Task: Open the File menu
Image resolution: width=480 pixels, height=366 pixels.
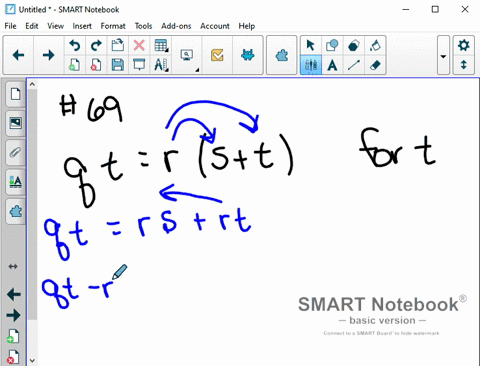Action: tap(10, 26)
